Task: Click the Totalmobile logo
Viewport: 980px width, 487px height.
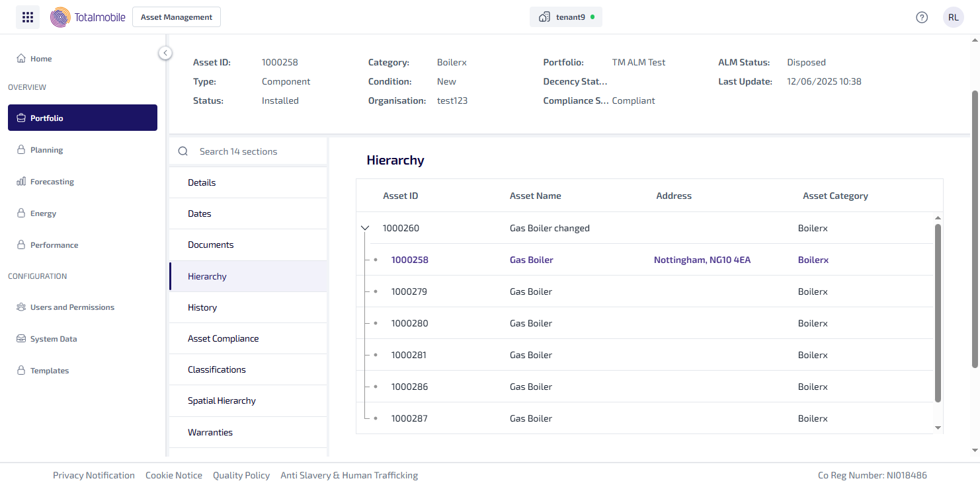Action: (x=88, y=17)
